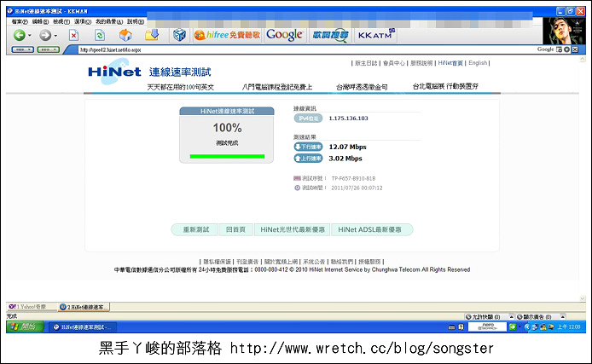Click the HiNet logo
The image size is (592, 364).
coord(115,72)
